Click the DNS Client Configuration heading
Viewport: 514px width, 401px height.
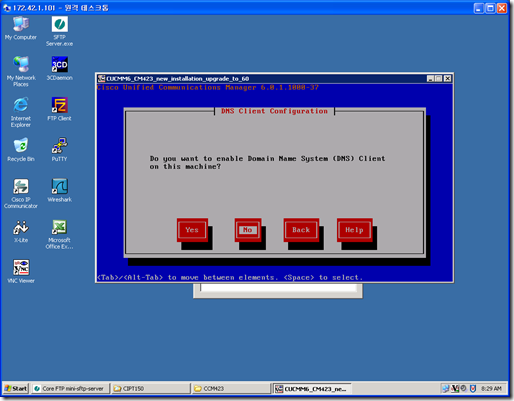point(274,111)
